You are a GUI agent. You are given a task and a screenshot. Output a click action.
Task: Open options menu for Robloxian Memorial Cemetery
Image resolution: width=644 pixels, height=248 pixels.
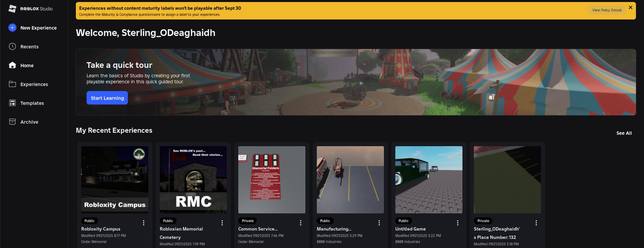(222, 223)
